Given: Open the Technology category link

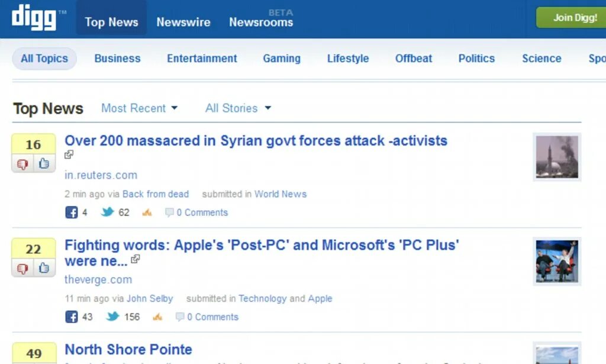Looking at the screenshot, I should tap(262, 298).
